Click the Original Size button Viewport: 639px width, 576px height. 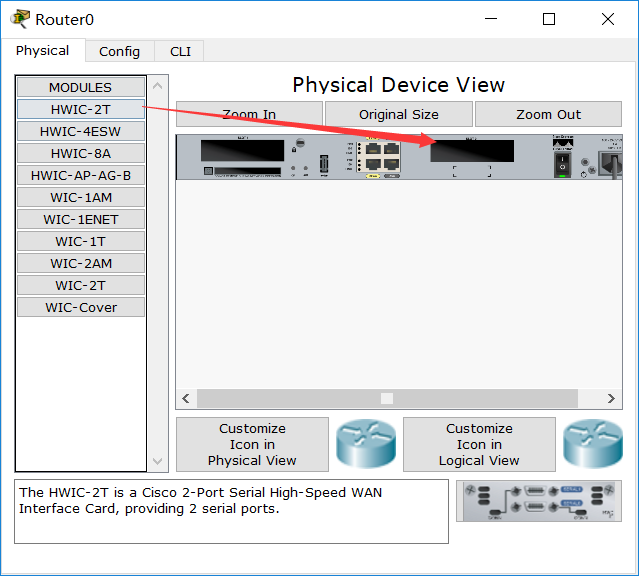click(x=399, y=114)
